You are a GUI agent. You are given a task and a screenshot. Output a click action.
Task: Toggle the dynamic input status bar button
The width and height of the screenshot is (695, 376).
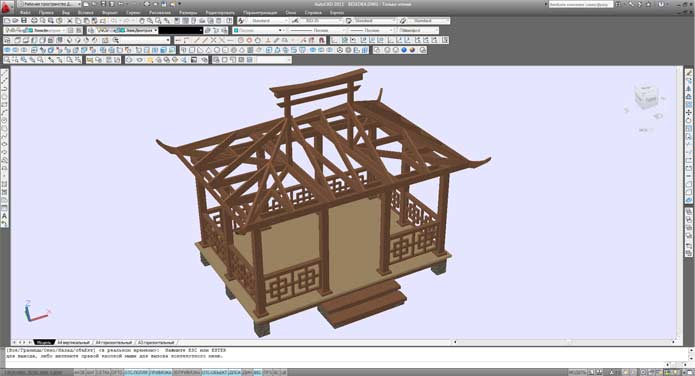click(x=247, y=372)
